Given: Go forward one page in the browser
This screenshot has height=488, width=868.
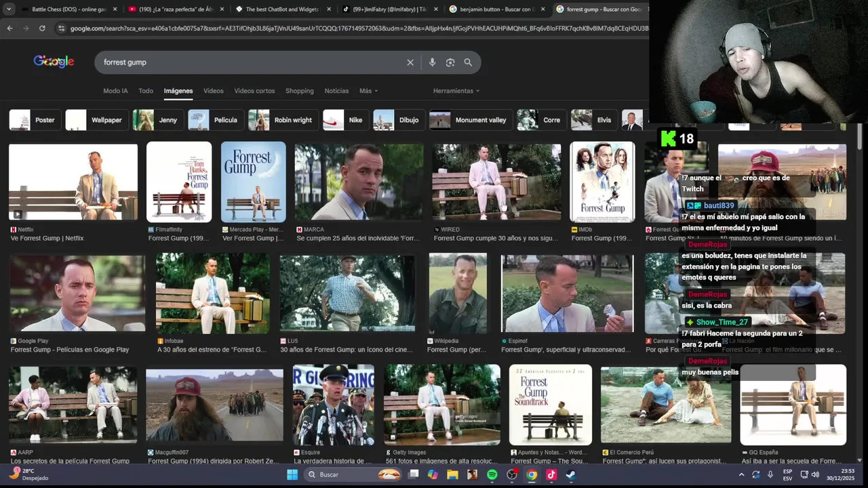Looking at the screenshot, I should coord(26,28).
